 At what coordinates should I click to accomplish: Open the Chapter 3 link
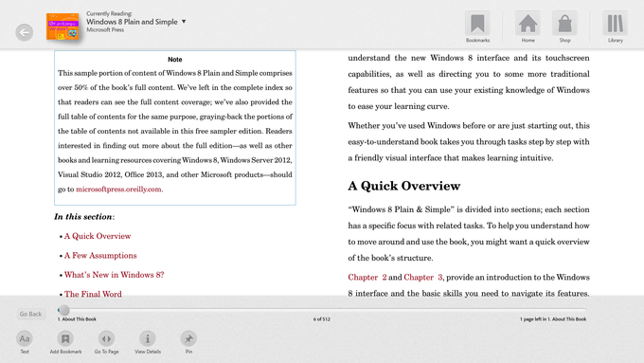tap(423, 277)
